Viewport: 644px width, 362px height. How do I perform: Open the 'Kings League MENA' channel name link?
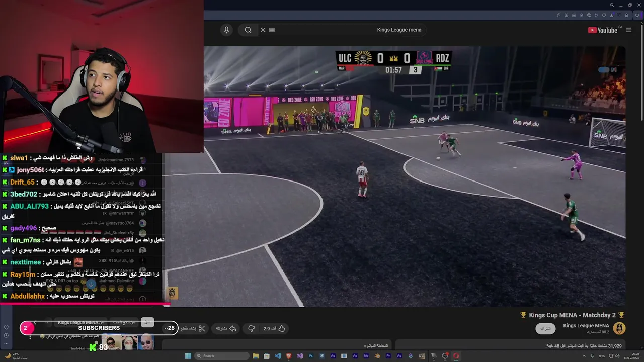[x=586, y=326]
